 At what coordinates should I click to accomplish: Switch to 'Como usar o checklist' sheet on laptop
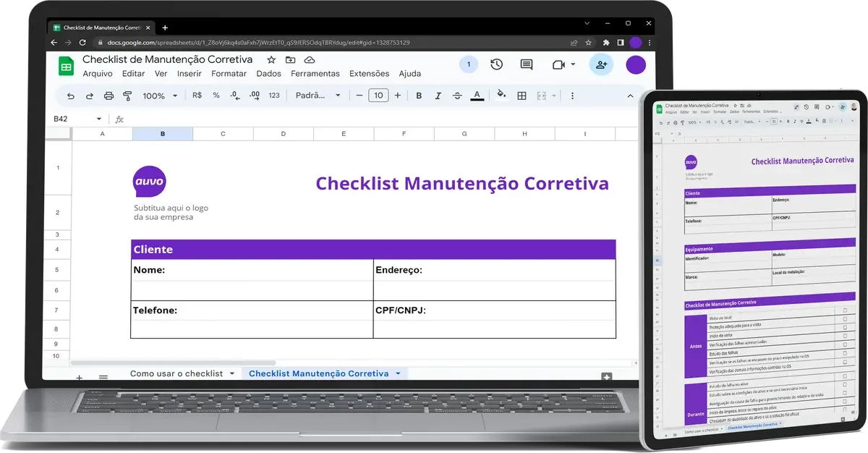[176, 373]
